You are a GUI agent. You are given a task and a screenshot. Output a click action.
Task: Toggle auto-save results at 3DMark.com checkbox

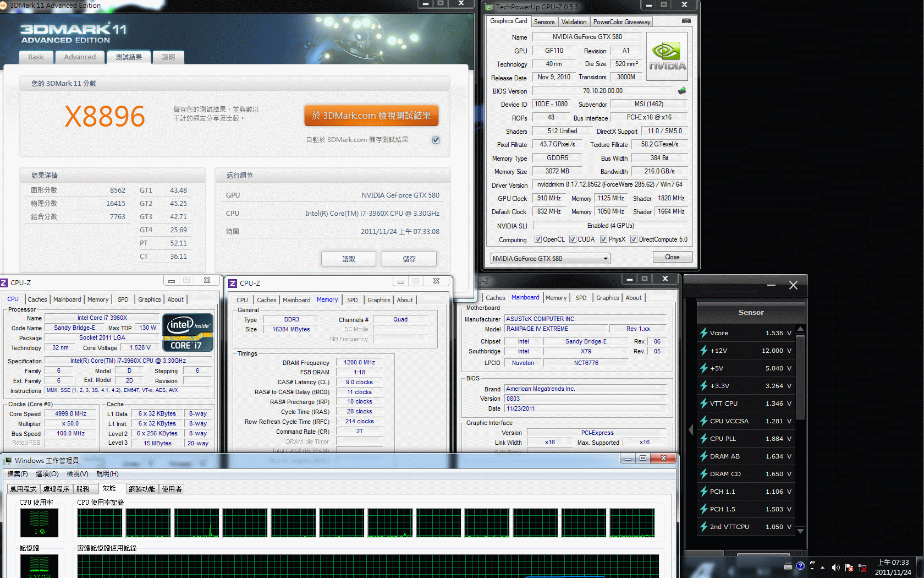click(x=436, y=140)
